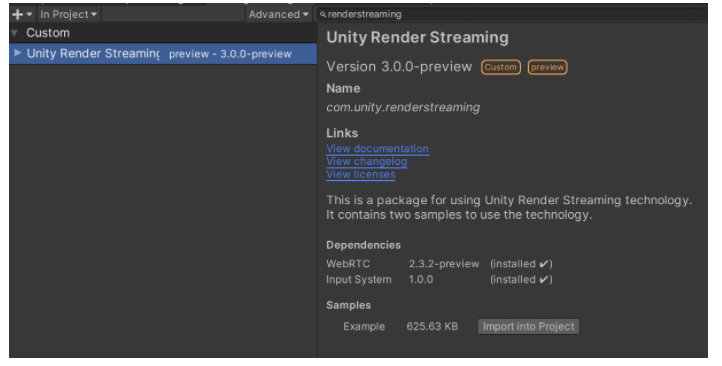Click the renderstreaming search field

tap(512, 14)
